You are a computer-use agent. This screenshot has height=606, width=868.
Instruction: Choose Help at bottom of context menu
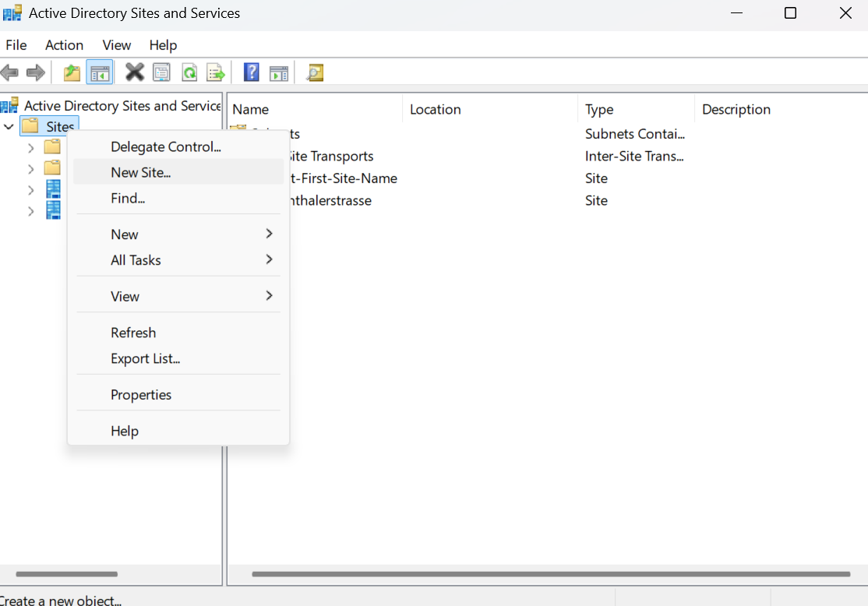(x=178, y=431)
